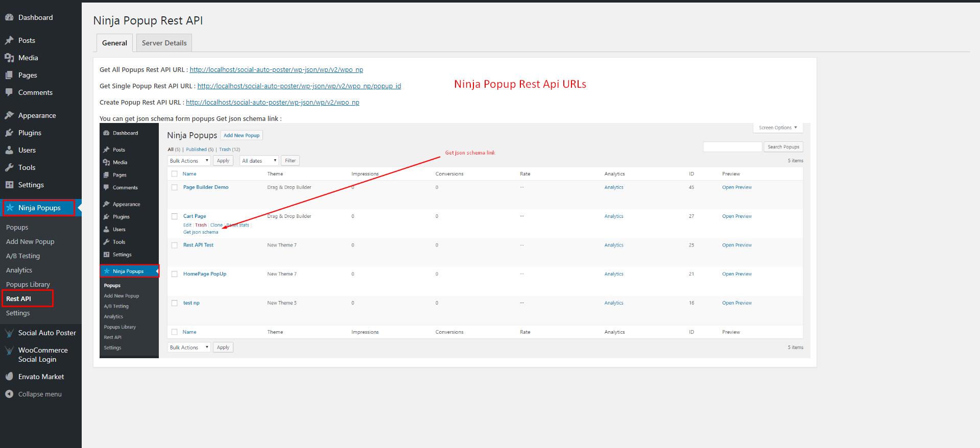Open the Popups submenu item in the main sidebar

(17, 228)
